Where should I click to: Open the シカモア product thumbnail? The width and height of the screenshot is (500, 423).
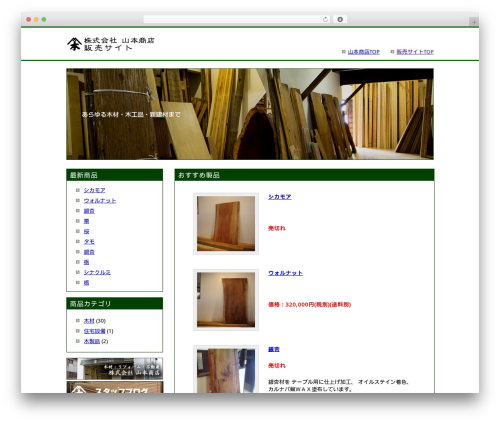click(226, 224)
